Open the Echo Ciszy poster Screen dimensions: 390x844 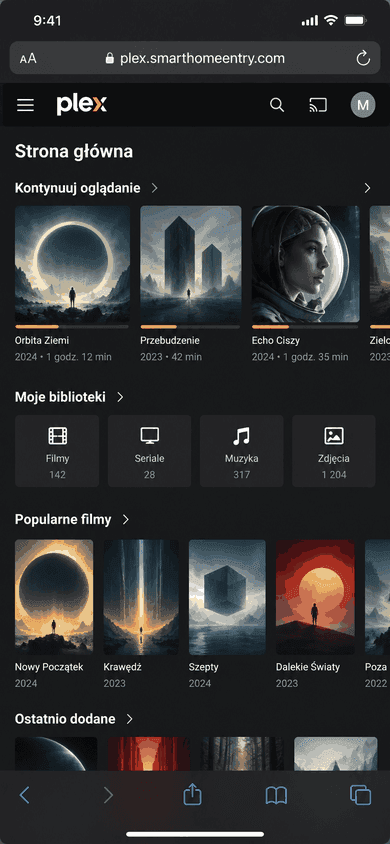point(306,264)
